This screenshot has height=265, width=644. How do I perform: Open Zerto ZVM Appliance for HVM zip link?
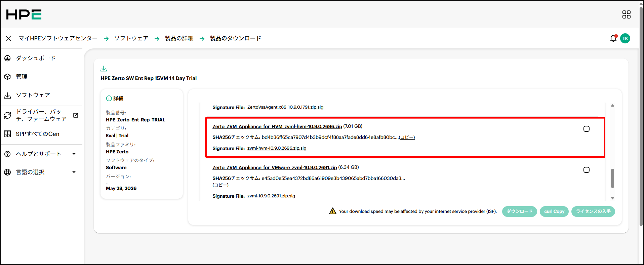pos(277,126)
